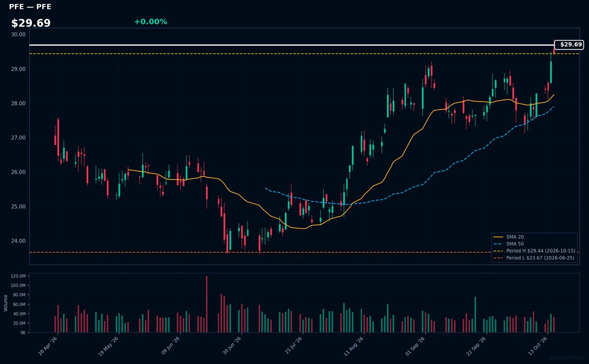Click the 60.0M volume axis label

point(18,304)
